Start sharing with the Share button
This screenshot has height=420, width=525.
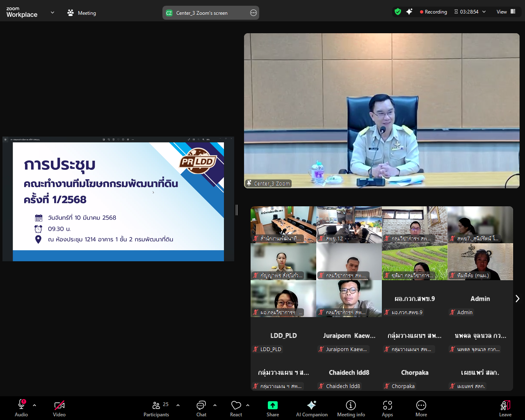click(273, 408)
